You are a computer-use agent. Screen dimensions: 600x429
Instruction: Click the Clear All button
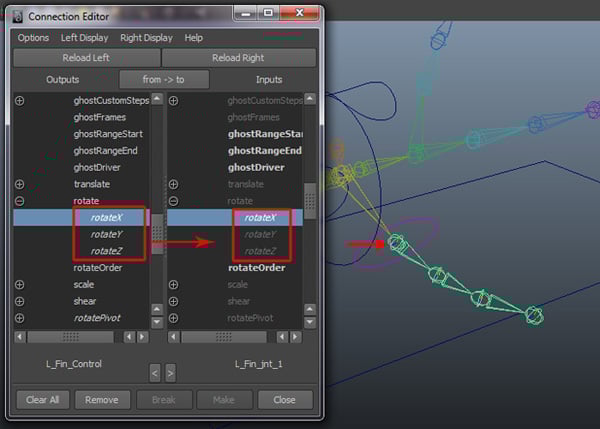[42, 399]
